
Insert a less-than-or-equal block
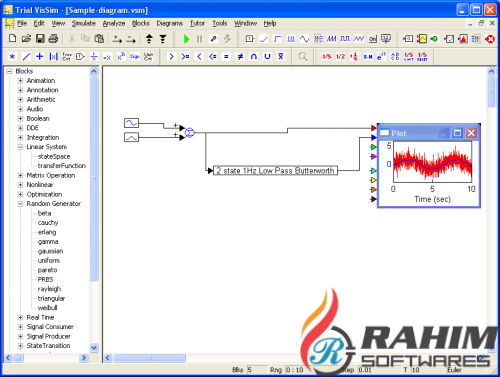point(213,57)
